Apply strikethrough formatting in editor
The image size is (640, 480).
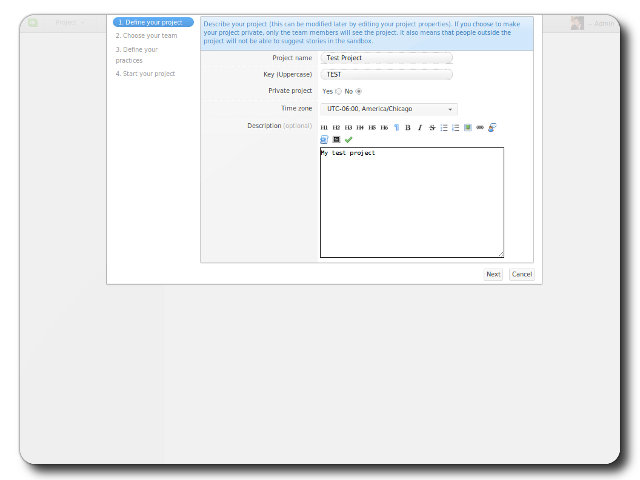432,128
